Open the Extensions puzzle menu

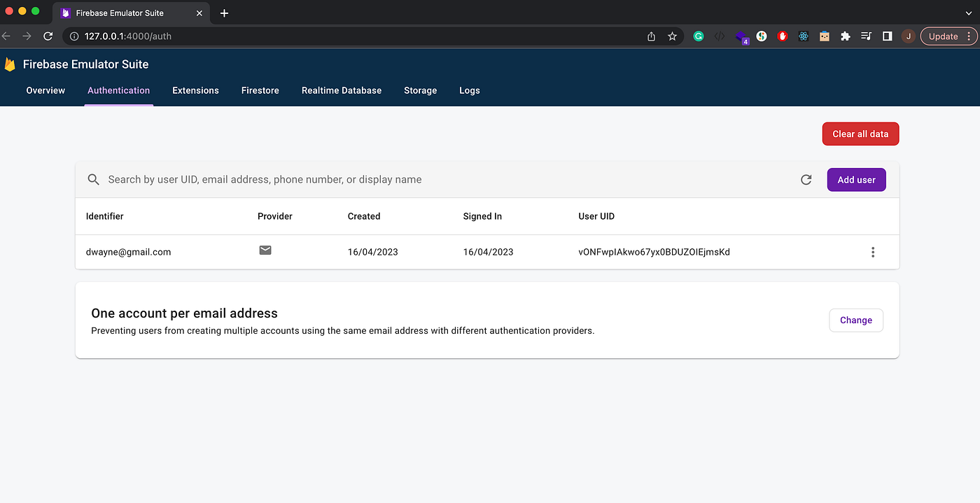pyautogui.click(x=846, y=36)
